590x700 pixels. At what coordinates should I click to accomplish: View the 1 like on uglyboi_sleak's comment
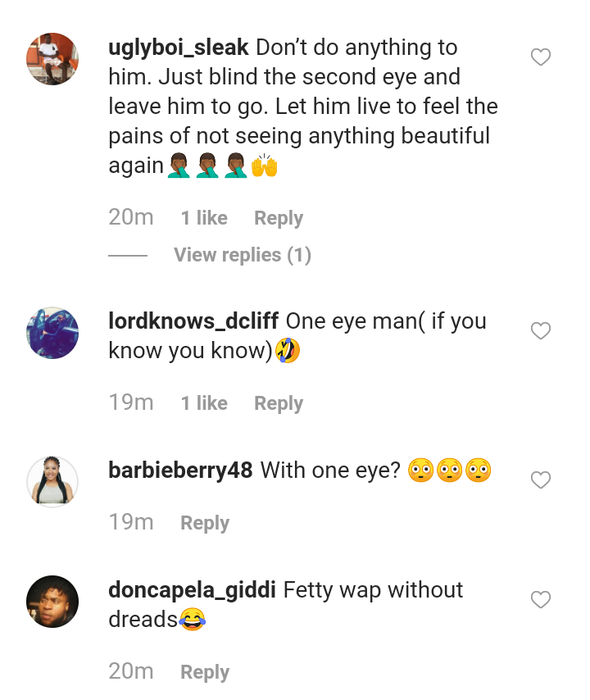(204, 218)
